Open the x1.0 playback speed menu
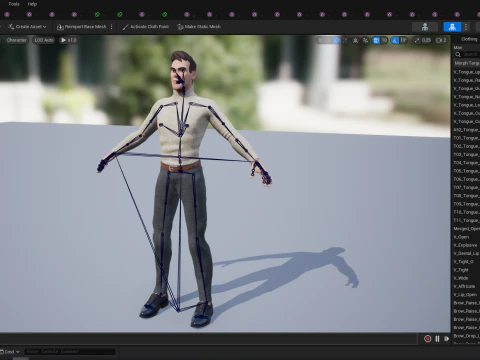The width and height of the screenshot is (480, 360). coord(68,40)
